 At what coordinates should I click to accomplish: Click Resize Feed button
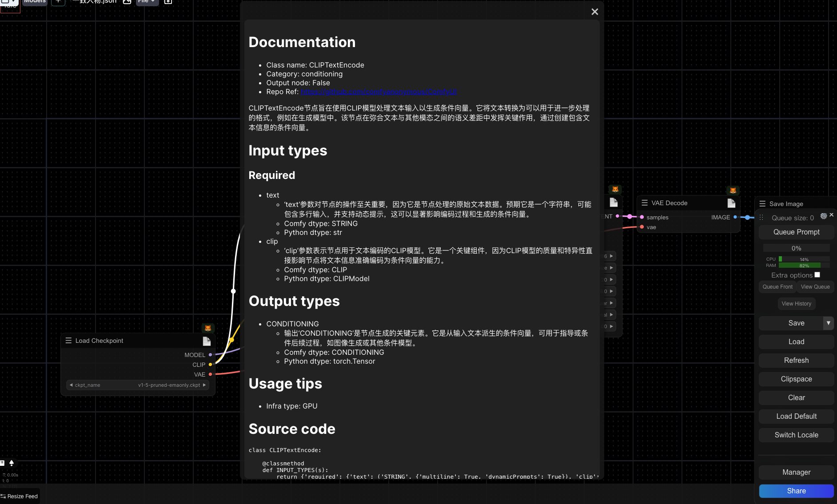pyautogui.click(x=20, y=496)
